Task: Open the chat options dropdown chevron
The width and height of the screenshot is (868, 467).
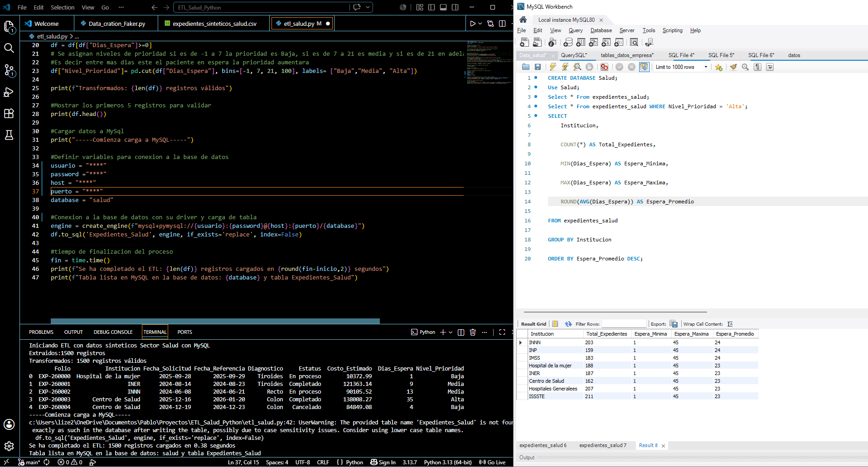Action: [368, 7]
